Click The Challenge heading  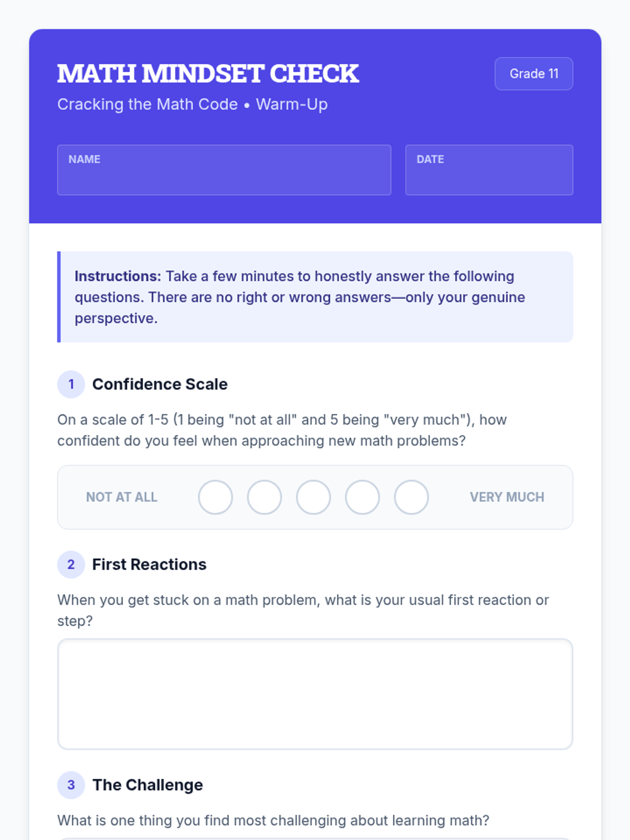click(x=148, y=785)
